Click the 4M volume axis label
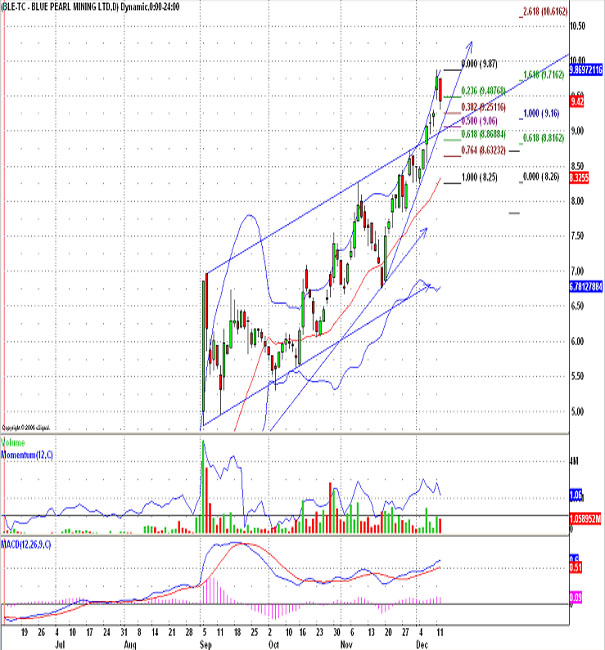Viewport: 605px width, 650px height. [575, 461]
